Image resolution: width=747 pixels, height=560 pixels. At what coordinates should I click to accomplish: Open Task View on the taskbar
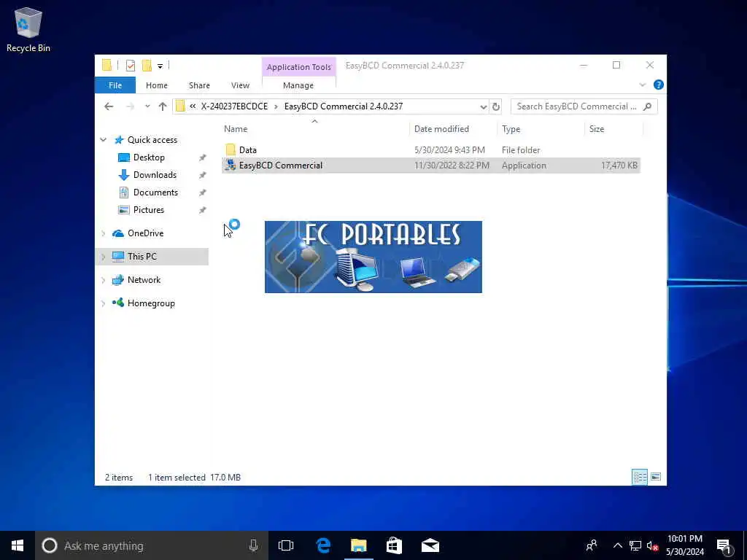[286, 545]
